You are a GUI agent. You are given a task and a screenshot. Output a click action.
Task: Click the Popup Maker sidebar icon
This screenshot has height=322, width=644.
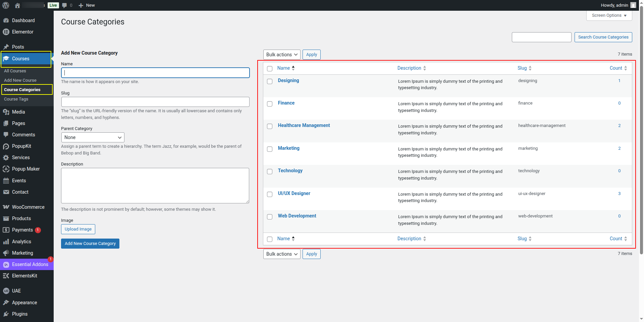point(6,169)
